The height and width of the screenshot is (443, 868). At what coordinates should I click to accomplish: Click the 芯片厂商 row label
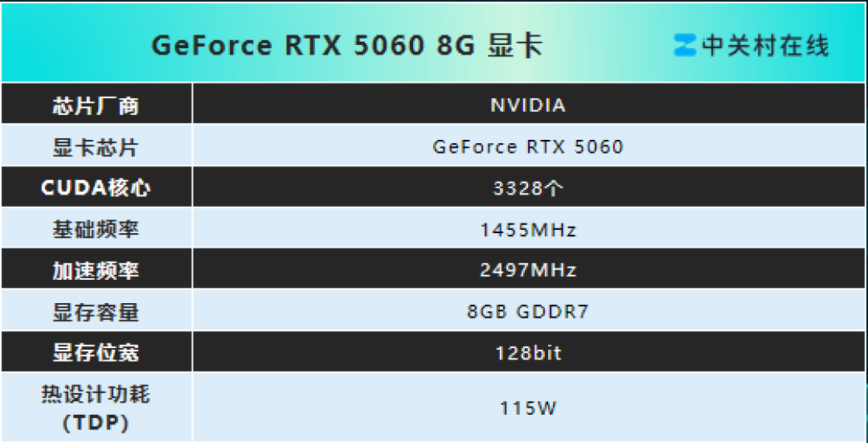tap(96, 106)
